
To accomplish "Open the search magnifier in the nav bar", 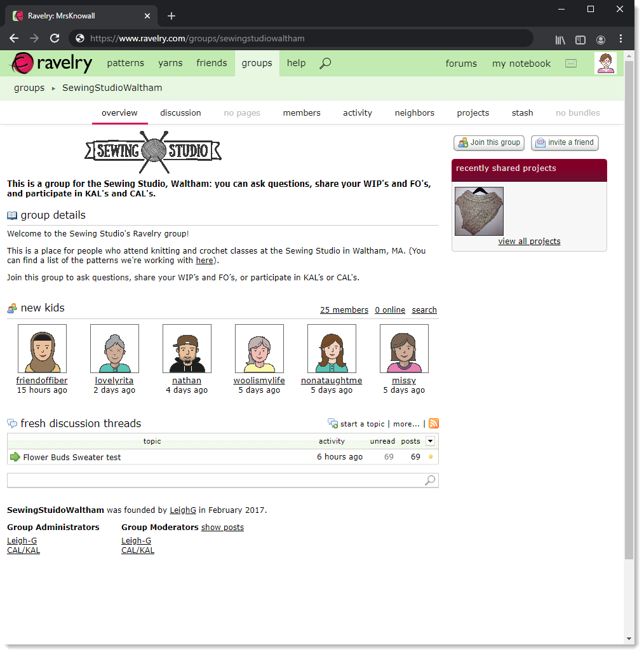I will (325, 64).
